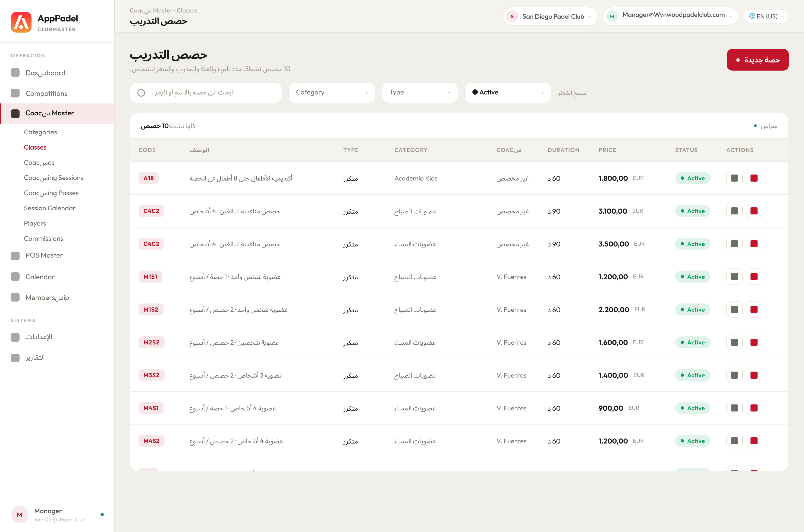Delete the 3.100,00 EUR C4C2 class
Viewport: 804px width, 532px height.
click(754, 211)
